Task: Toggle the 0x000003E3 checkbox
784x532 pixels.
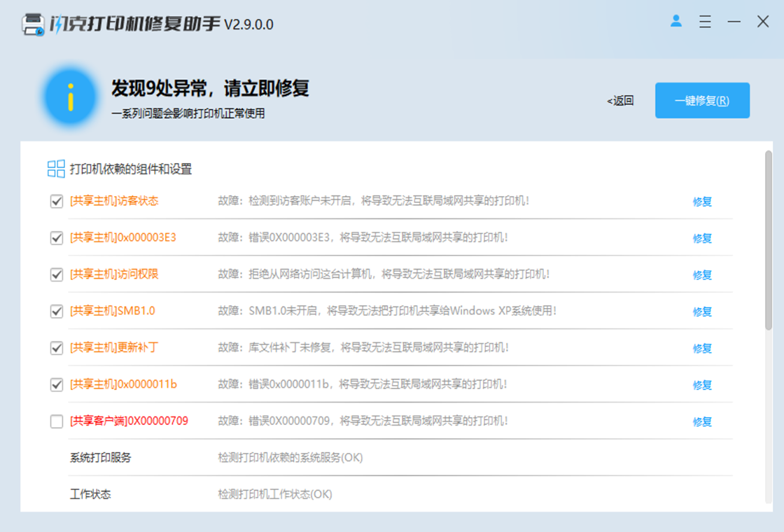Action: click(x=57, y=238)
